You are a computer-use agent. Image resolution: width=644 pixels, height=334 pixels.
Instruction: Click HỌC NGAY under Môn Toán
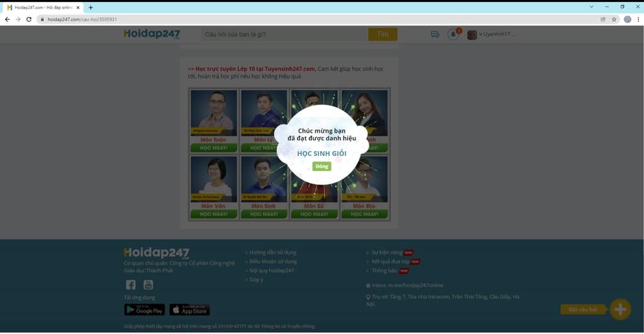214,148
